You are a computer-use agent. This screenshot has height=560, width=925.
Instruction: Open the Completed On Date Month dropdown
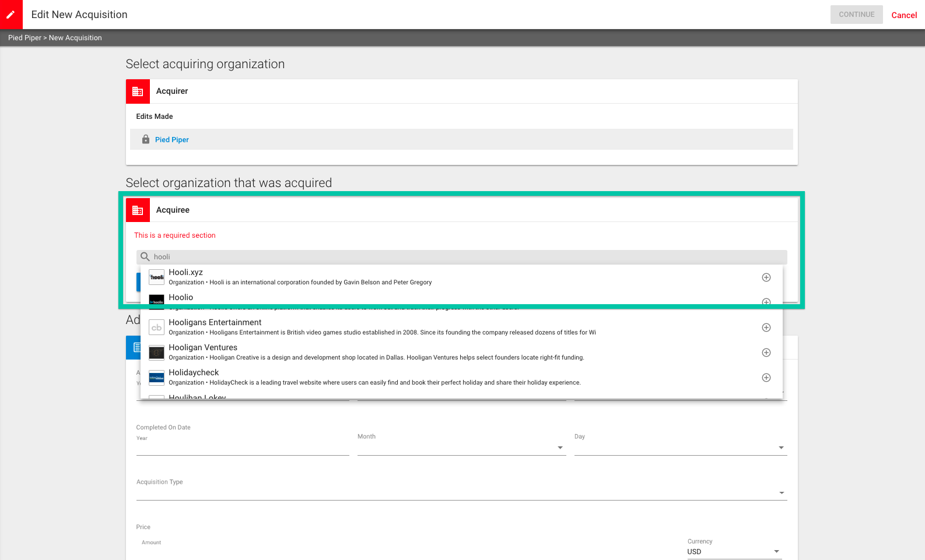click(x=462, y=448)
